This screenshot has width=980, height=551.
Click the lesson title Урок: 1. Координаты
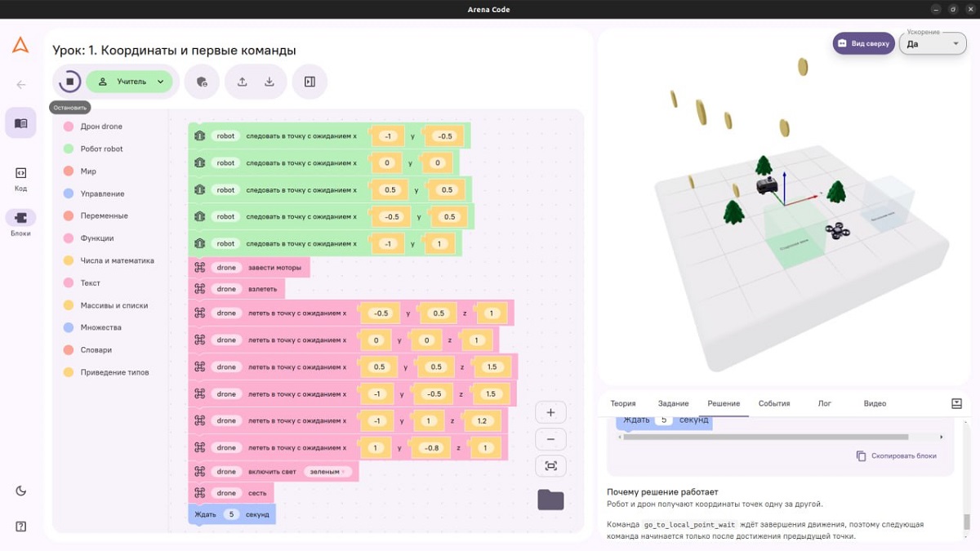[x=174, y=51]
